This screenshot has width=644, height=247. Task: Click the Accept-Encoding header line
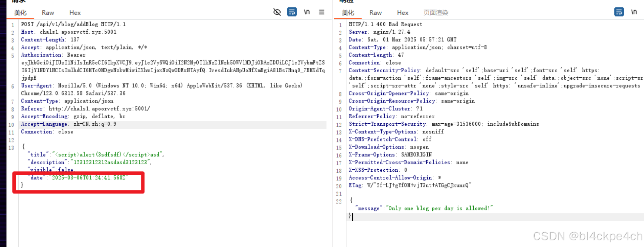[73, 116]
